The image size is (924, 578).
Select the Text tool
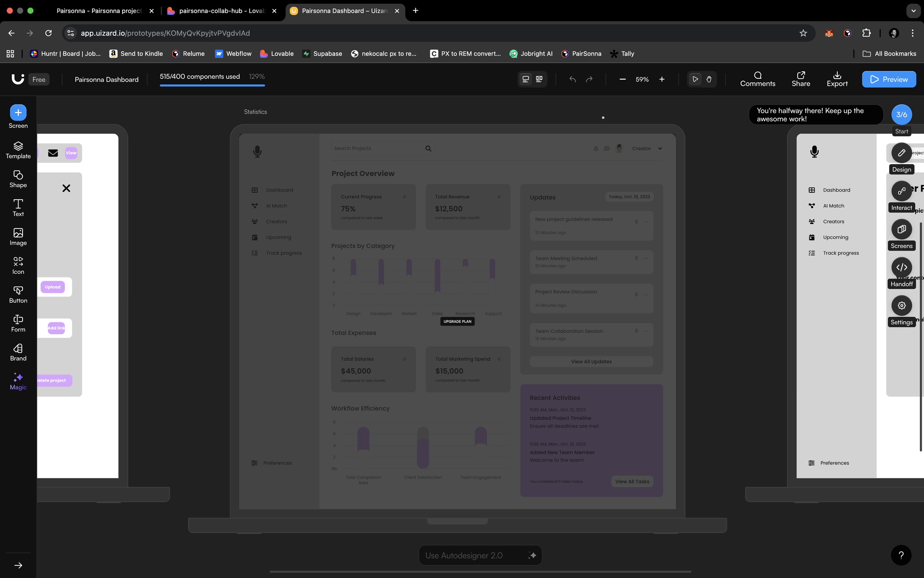[x=18, y=208]
